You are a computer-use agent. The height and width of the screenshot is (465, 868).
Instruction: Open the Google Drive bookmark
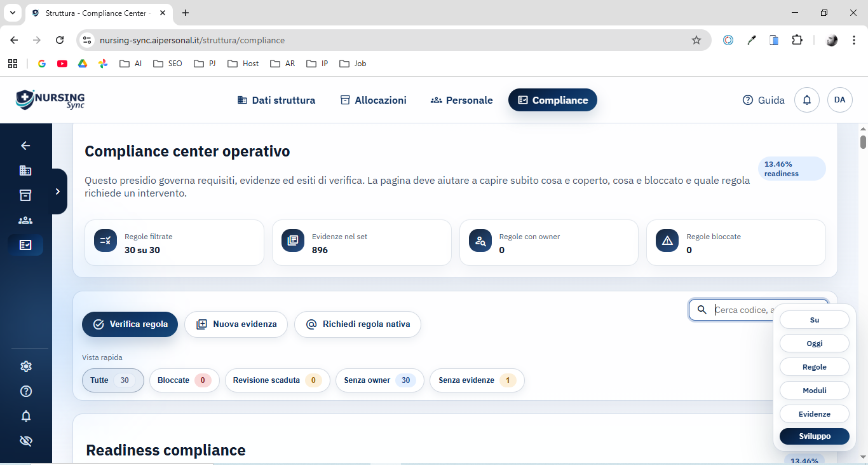tap(83, 64)
